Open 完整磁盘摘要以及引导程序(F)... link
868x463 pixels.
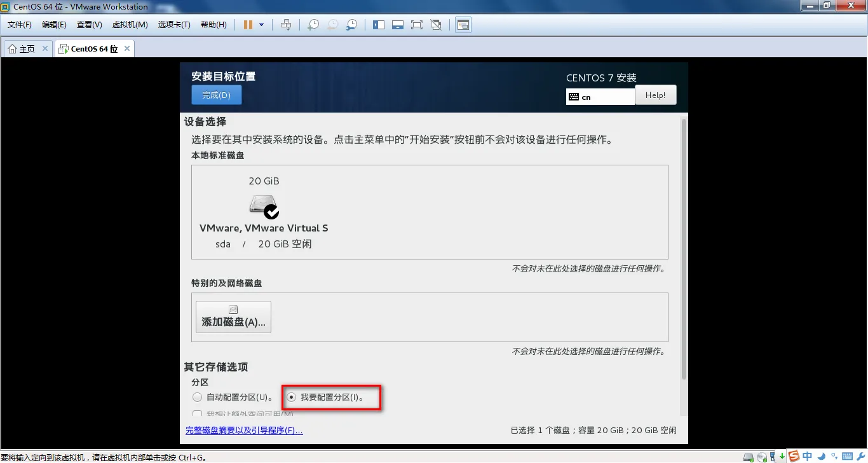(x=244, y=431)
